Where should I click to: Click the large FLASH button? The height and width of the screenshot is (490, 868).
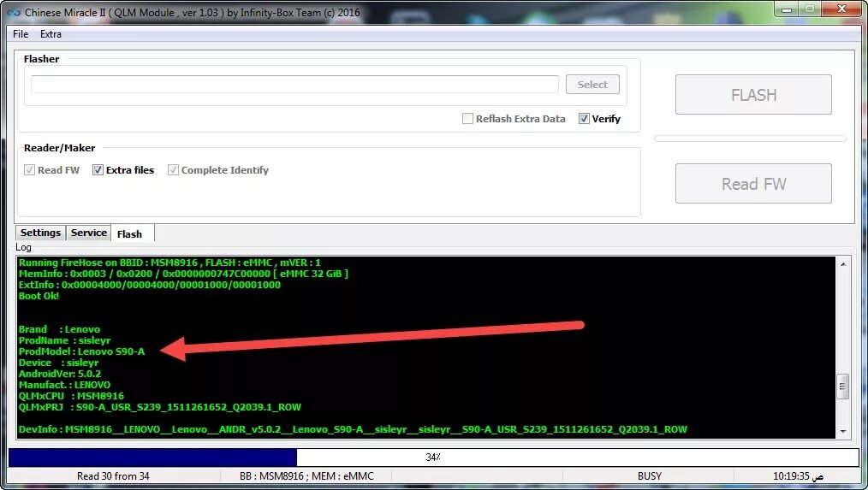coord(753,95)
